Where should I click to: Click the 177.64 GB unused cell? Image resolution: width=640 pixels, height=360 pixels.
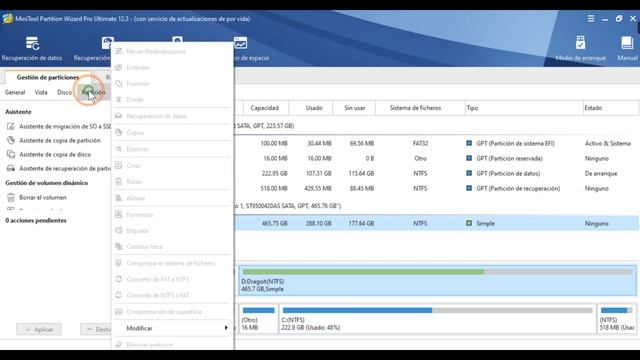click(x=361, y=223)
